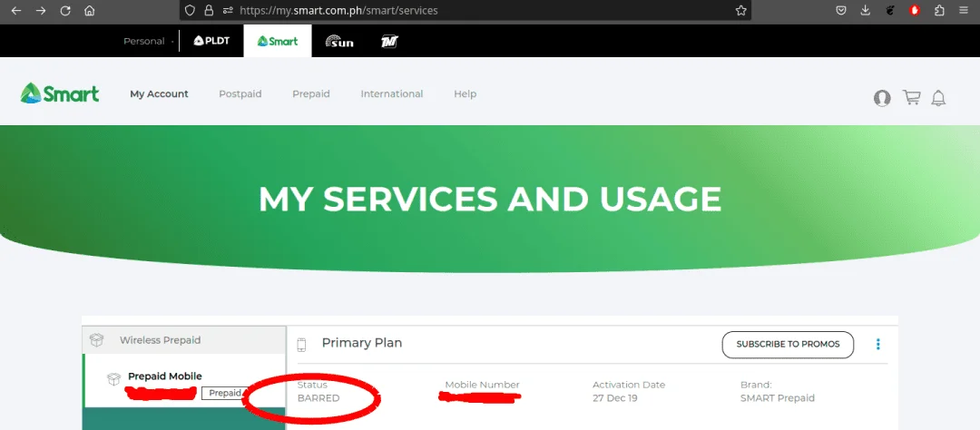The width and height of the screenshot is (980, 430).
Task: Click the activation date 27 Dec 19
Action: [x=615, y=398]
